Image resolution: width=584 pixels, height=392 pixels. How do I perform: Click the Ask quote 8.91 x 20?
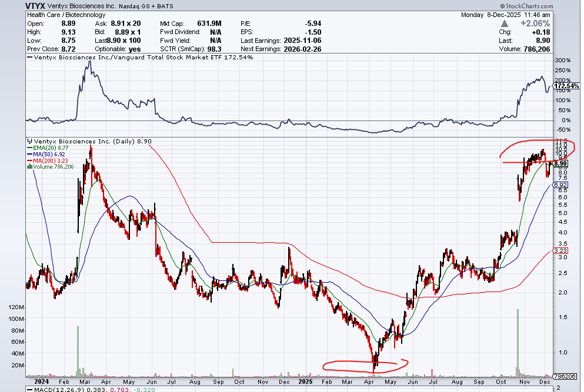[x=126, y=24]
